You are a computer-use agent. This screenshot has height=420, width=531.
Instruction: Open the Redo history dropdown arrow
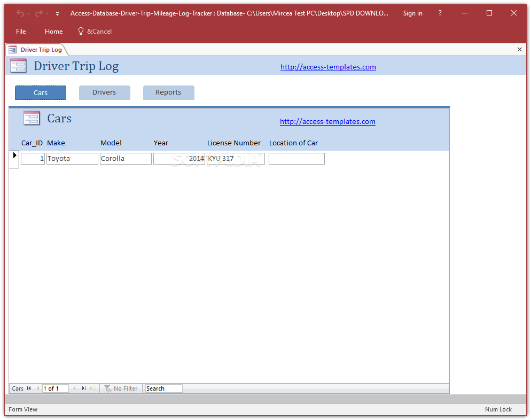pyautogui.click(x=48, y=13)
